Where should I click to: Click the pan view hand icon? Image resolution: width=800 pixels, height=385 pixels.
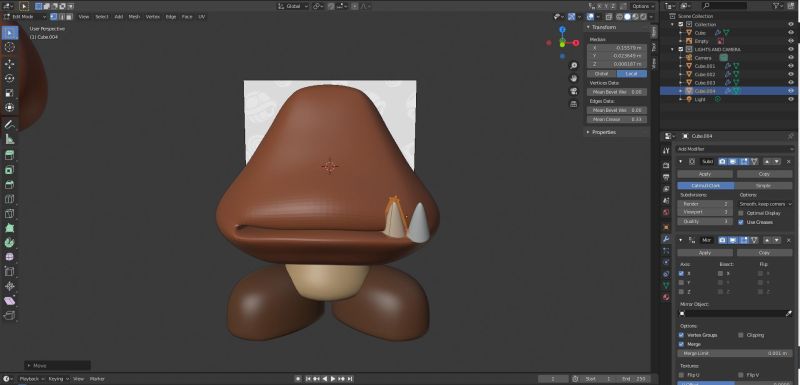click(x=573, y=78)
